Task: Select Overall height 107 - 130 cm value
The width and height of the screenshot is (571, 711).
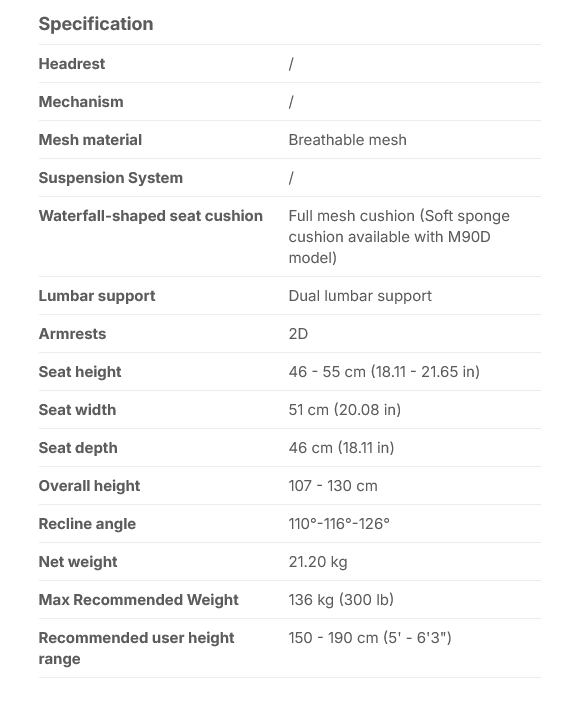Action: 333,486
